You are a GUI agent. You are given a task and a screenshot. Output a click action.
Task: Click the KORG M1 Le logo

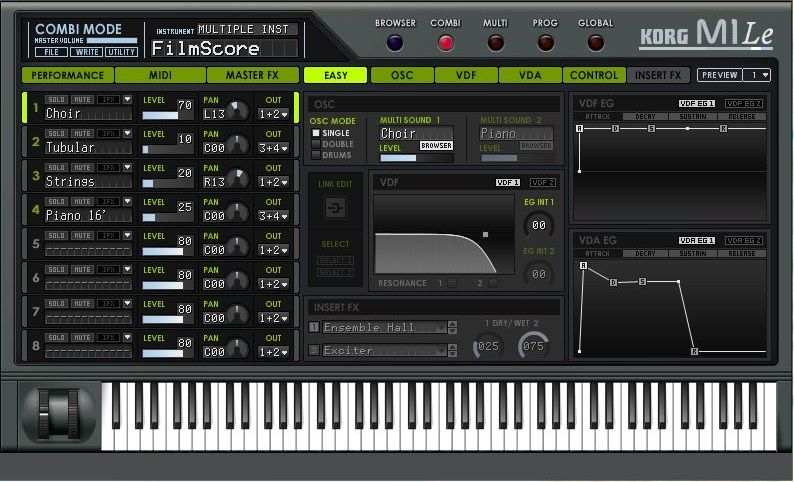[x=706, y=34]
